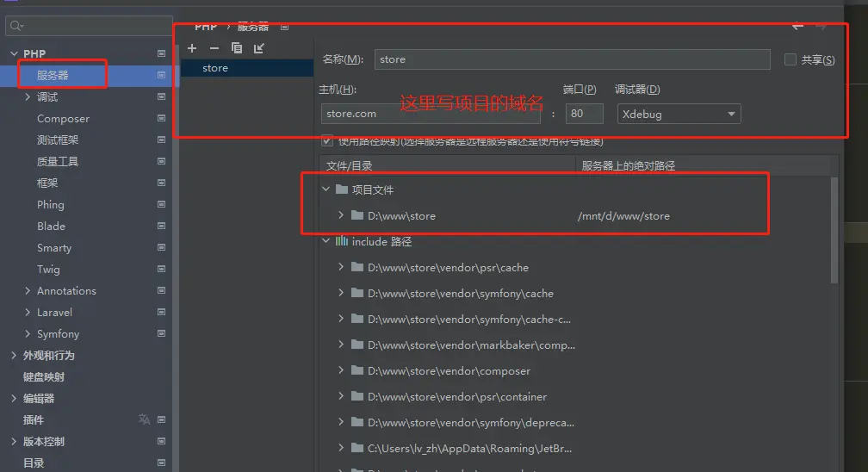Click the search magnifier icon
Screen dimensions: 868x472
pyautogui.click(x=16, y=26)
